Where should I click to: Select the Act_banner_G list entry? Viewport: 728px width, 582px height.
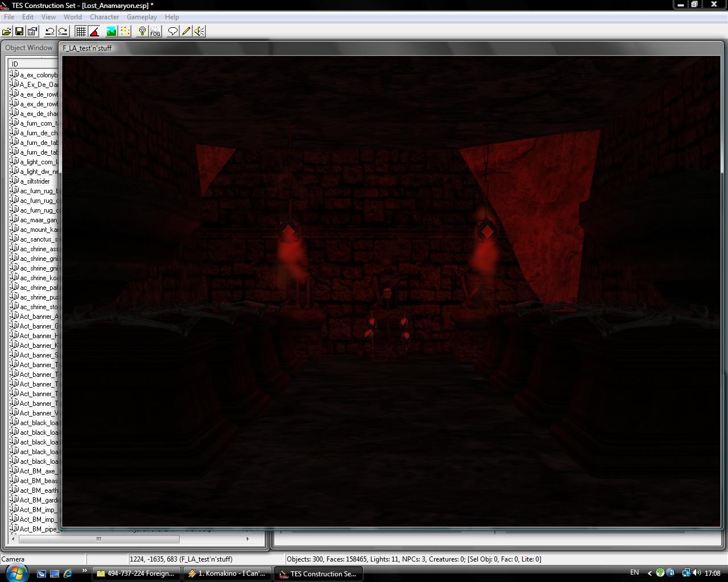[34, 326]
